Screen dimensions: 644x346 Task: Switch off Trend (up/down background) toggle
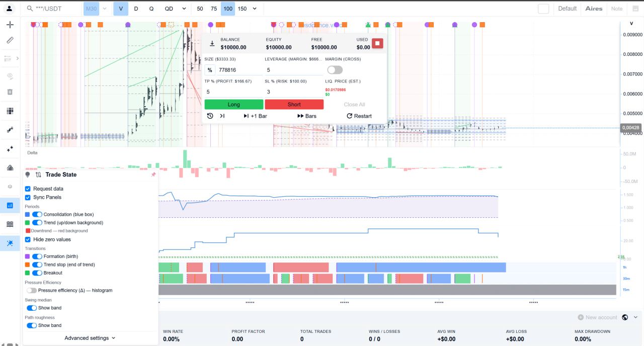(x=37, y=222)
